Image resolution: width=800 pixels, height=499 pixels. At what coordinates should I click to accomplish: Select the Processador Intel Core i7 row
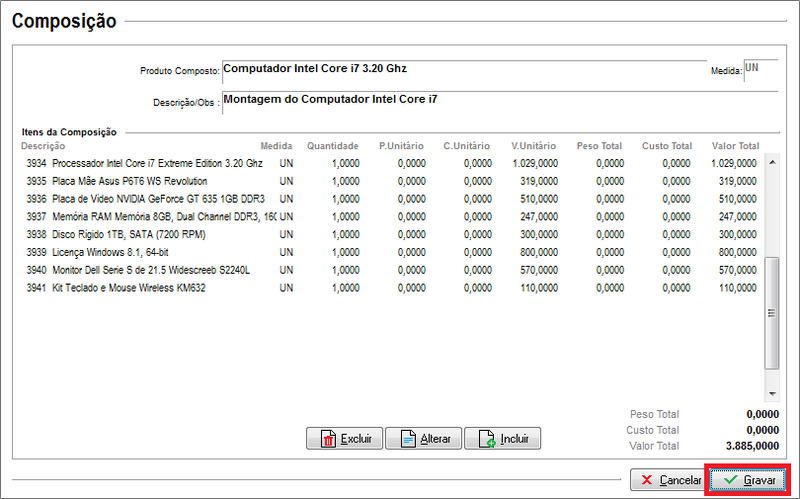(x=157, y=163)
